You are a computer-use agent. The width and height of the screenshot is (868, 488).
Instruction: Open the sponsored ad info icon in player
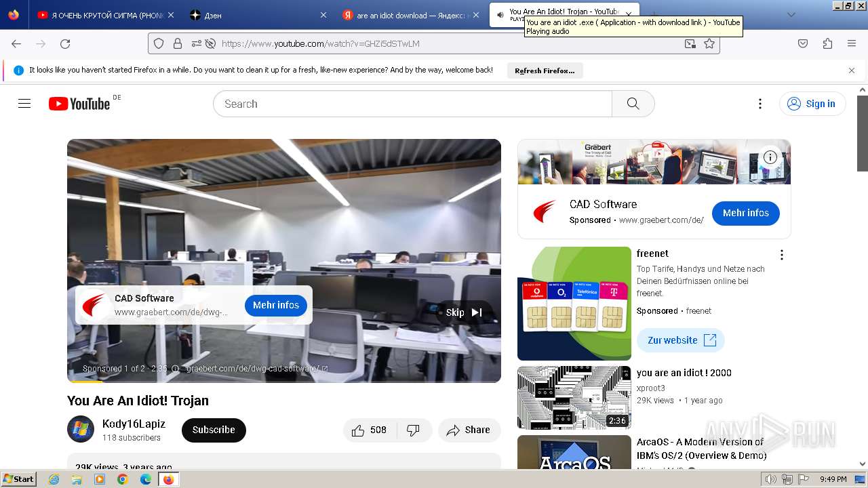tap(176, 369)
